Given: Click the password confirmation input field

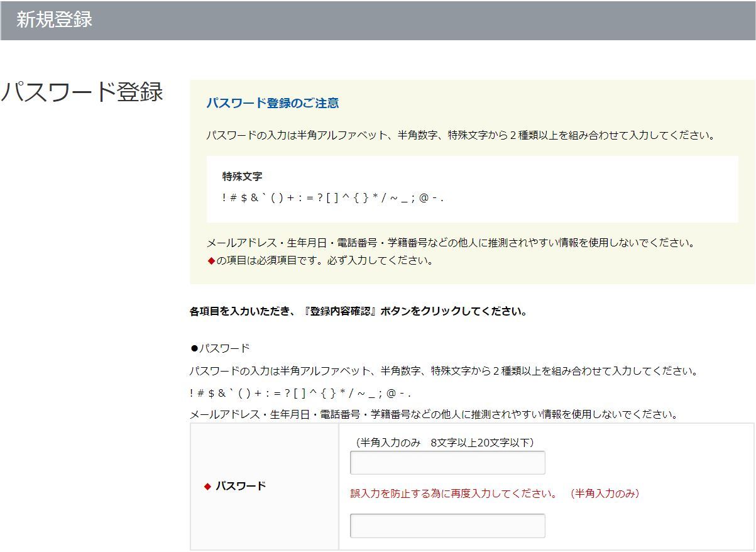Looking at the screenshot, I should 447,526.
